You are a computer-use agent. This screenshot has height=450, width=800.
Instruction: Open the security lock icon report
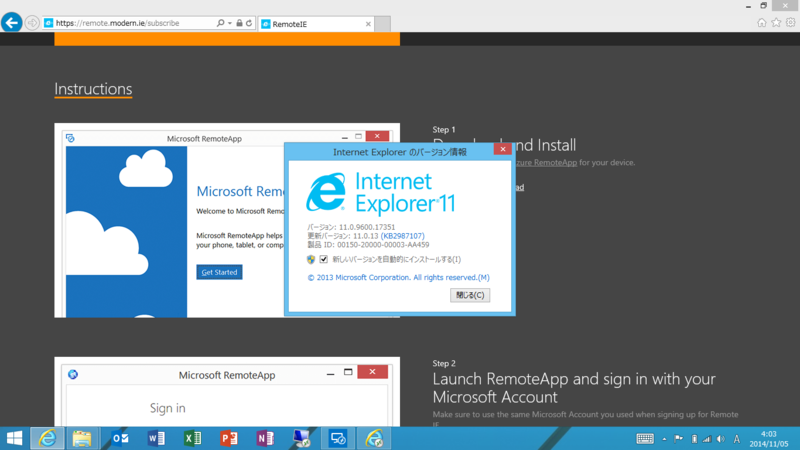[x=239, y=23]
